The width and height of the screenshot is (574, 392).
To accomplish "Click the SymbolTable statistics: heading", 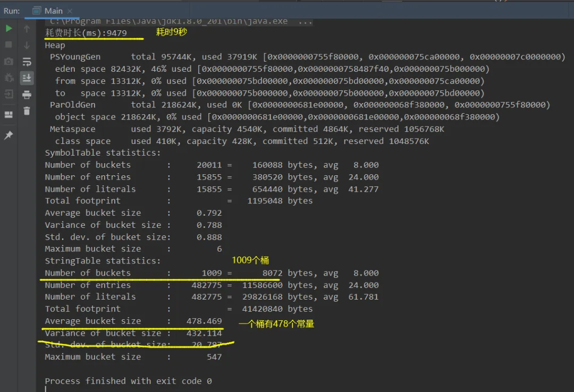I will pyautogui.click(x=103, y=152).
